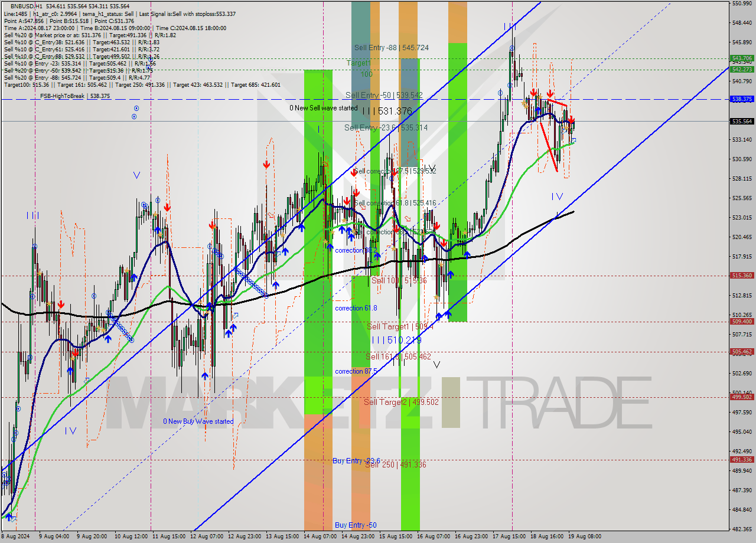This screenshot has width=756, height=543.
Task: Click the red 515.360 price tag
Action: pyautogui.click(x=742, y=275)
